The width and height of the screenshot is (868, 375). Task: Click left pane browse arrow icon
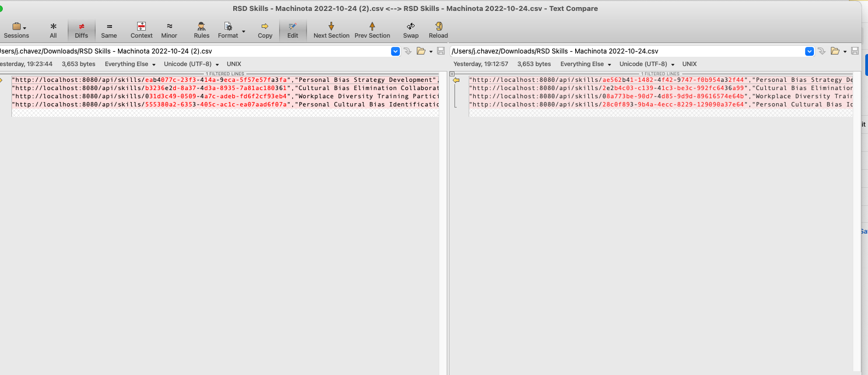coord(408,51)
